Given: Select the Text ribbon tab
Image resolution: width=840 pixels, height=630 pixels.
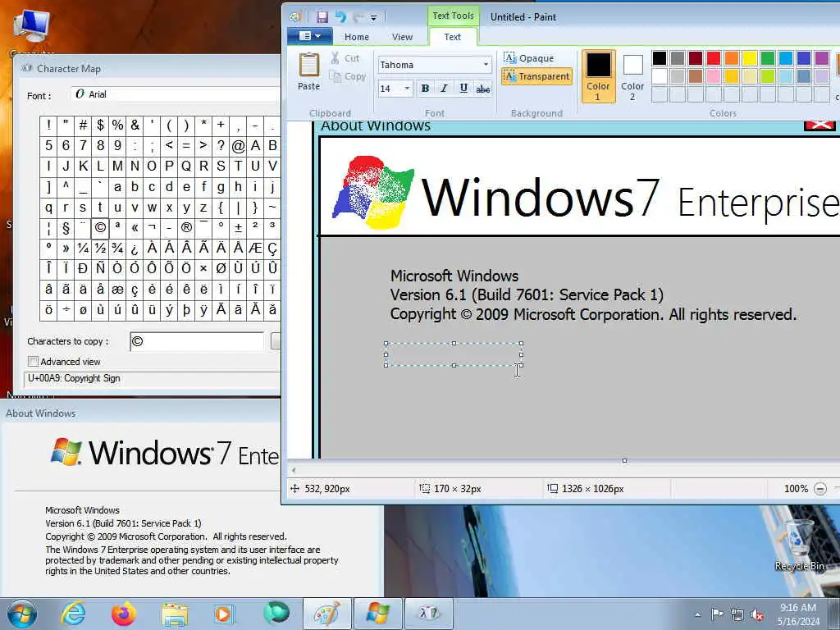Looking at the screenshot, I should [452, 37].
